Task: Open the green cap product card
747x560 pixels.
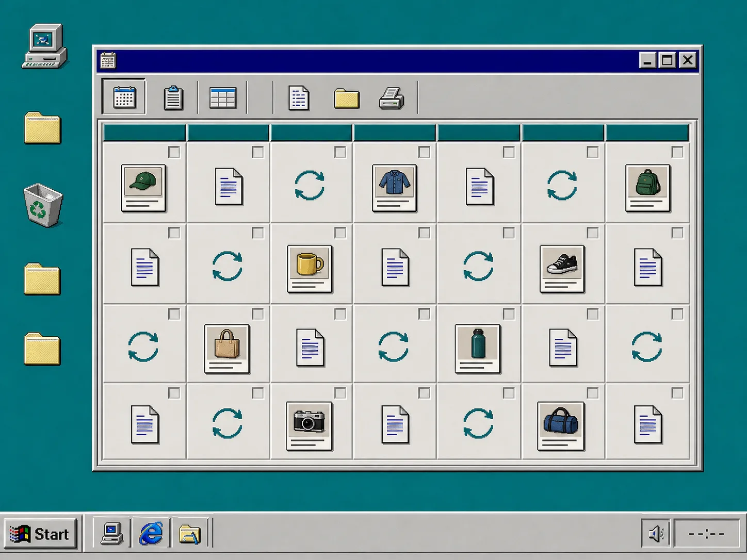Action: tap(143, 188)
